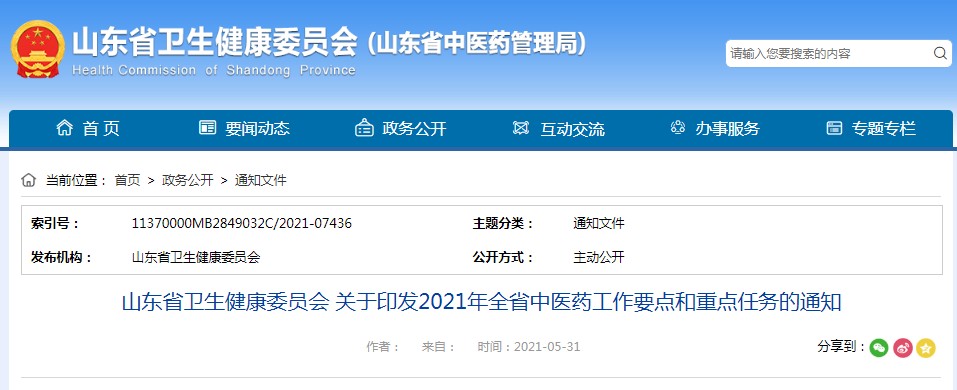Click the magnifier search icon
Image resolution: width=957 pixels, height=390 pixels.
940,54
